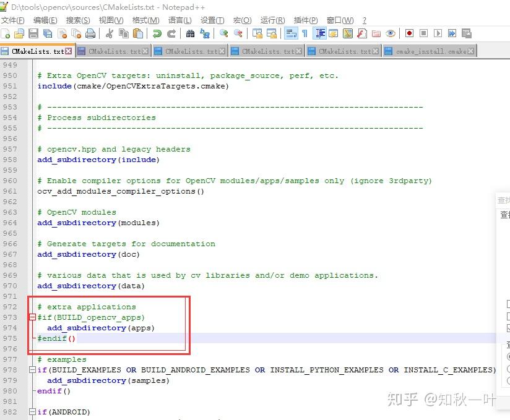The width and height of the screenshot is (510, 420).
Task: Open the 语言(L) menu
Action: coord(180,20)
